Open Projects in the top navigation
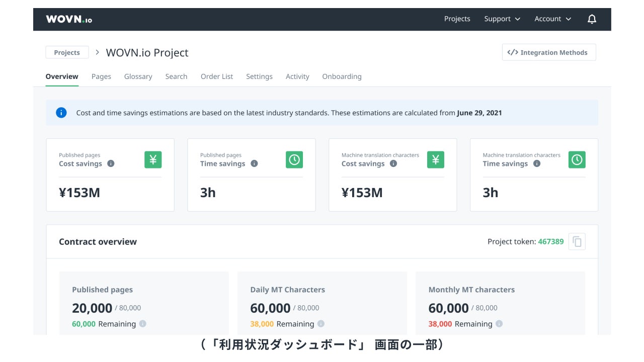Screen dimensions: 644x362 [x=457, y=19]
